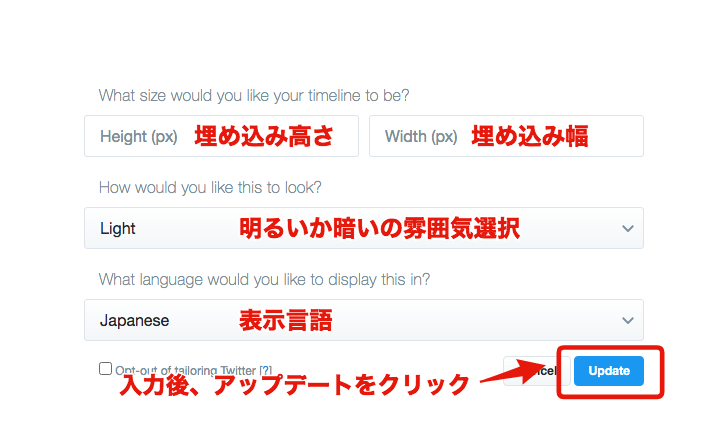Open the Light theme dropdown
The height and width of the screenshot is (429, 728).
[x=364, y=228]
